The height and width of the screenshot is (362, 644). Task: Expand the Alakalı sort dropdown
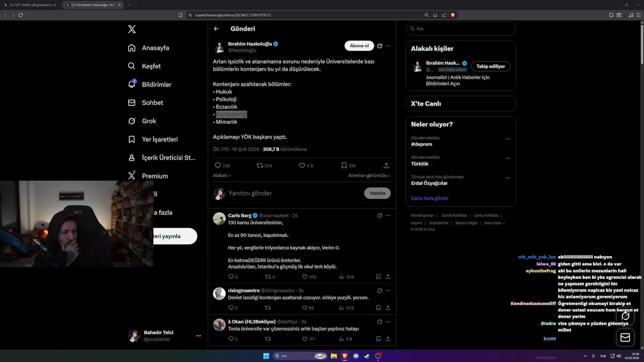click(x=222, y=175)
